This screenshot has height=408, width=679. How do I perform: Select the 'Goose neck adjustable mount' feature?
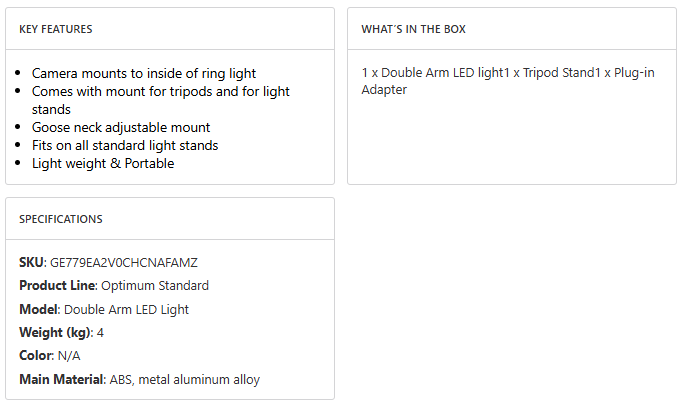click(121, 127)
